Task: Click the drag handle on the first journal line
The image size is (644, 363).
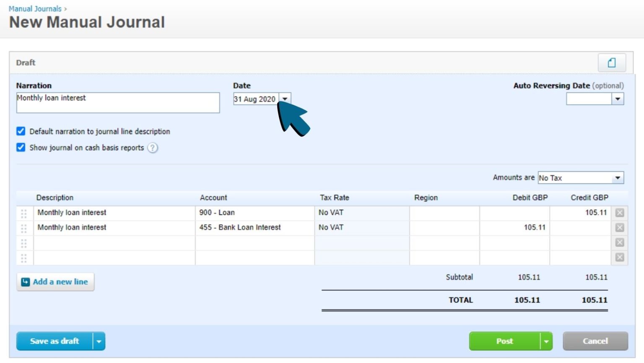Action: pos(24,213)
